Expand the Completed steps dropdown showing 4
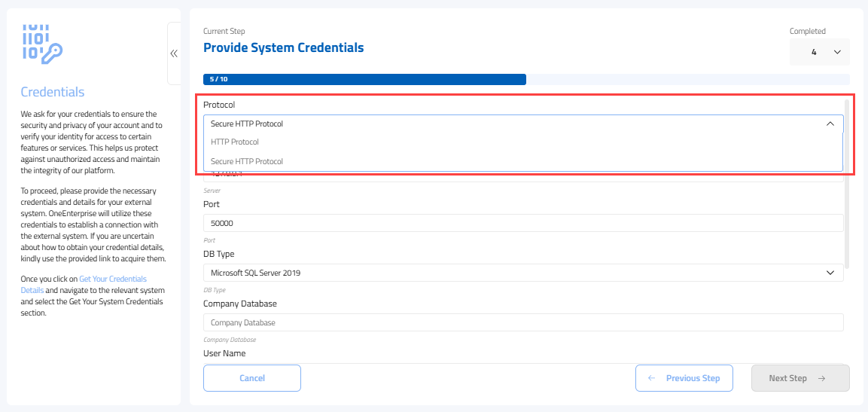The height and width of the screenshot is (412, 868). tap(818, 52)
